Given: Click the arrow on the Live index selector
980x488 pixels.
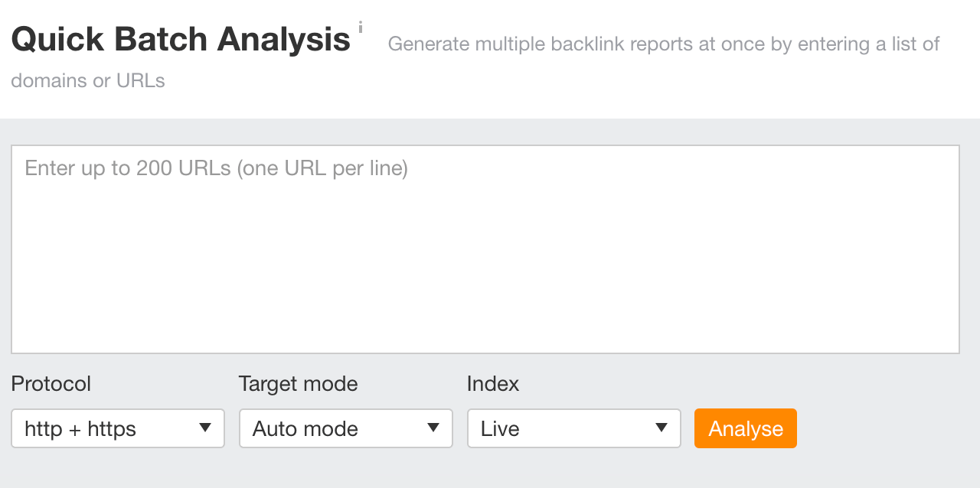Looking at the screenshot, I should 661,428.
